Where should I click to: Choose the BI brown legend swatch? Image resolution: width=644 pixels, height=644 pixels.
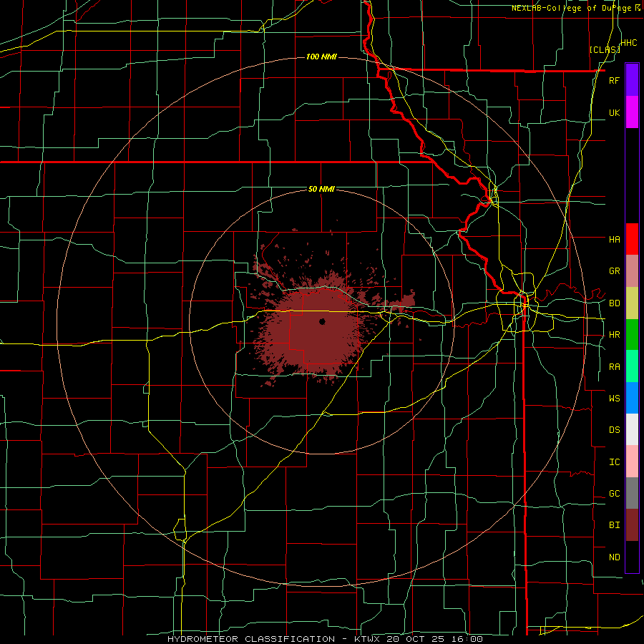tap(632, 525)
